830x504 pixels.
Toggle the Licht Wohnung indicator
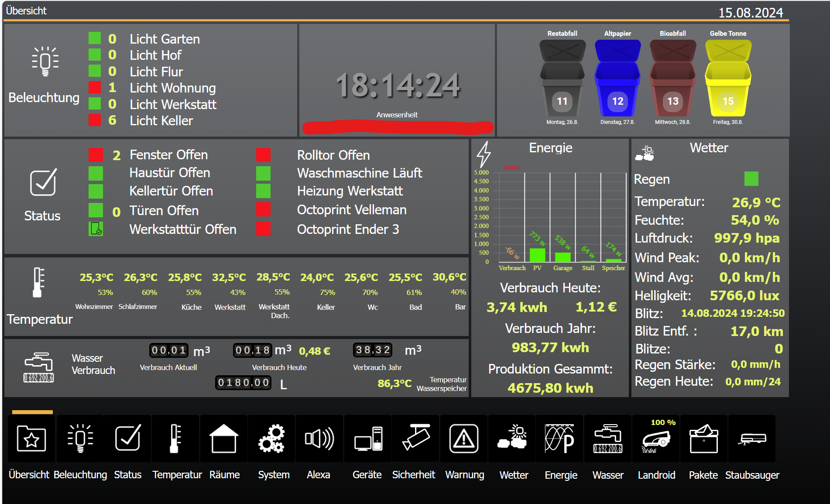[95, 88]
